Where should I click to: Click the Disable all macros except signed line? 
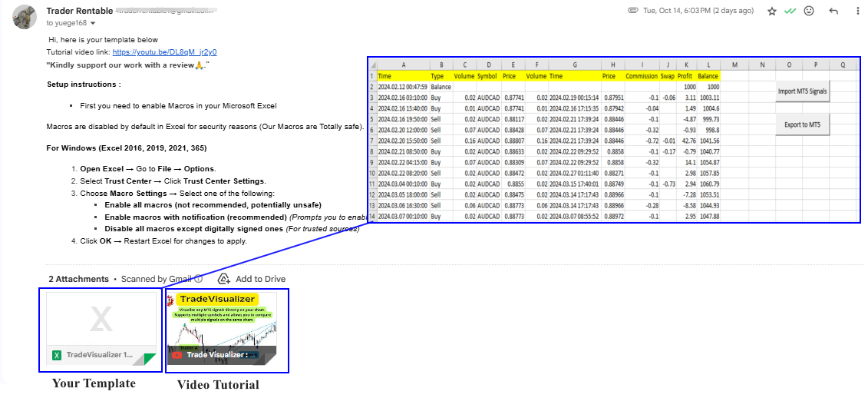[x=232, y=229]
